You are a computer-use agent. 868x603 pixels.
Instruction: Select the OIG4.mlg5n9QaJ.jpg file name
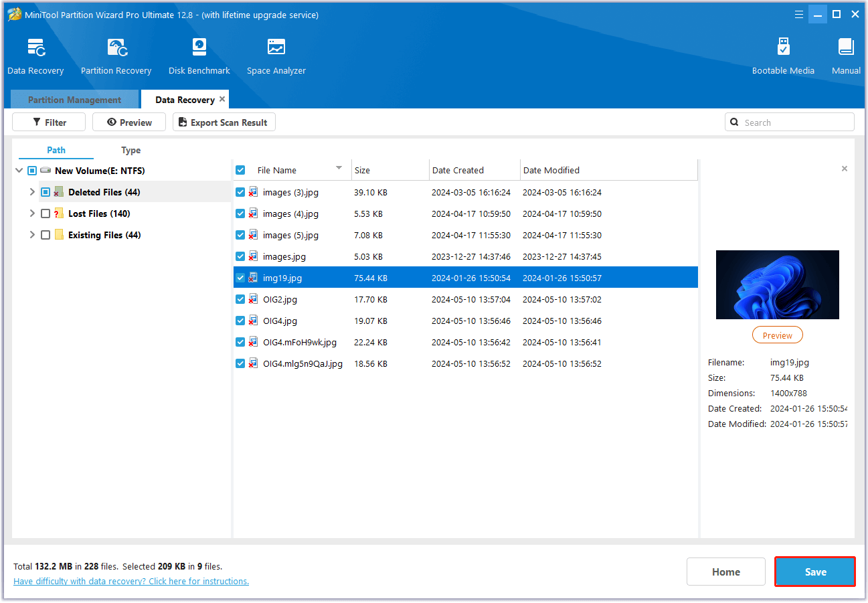(302, 363)
